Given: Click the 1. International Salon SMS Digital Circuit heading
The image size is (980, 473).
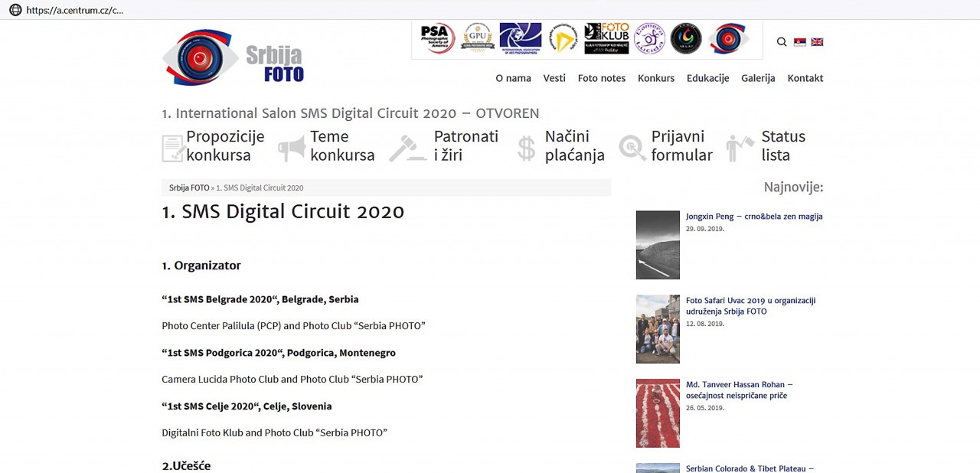Looking at the screenshot, I should [x=351, y=113].
